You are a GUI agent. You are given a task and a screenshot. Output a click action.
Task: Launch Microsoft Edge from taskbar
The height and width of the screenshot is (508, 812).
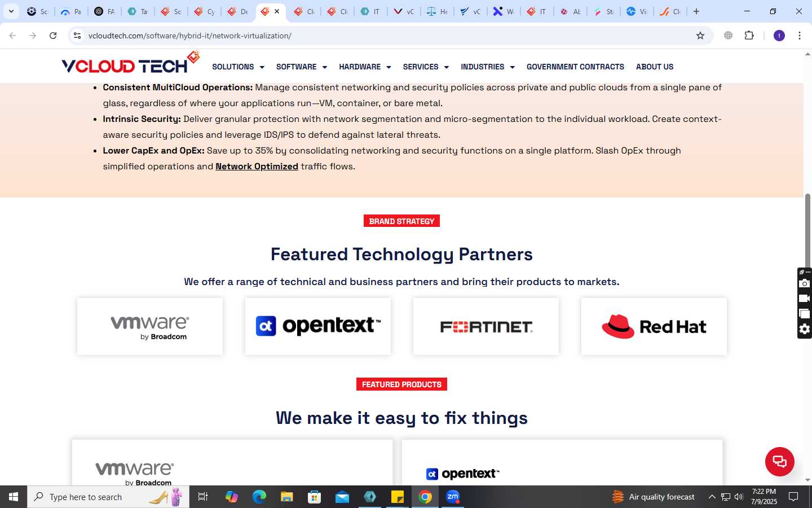coord(259,497)
